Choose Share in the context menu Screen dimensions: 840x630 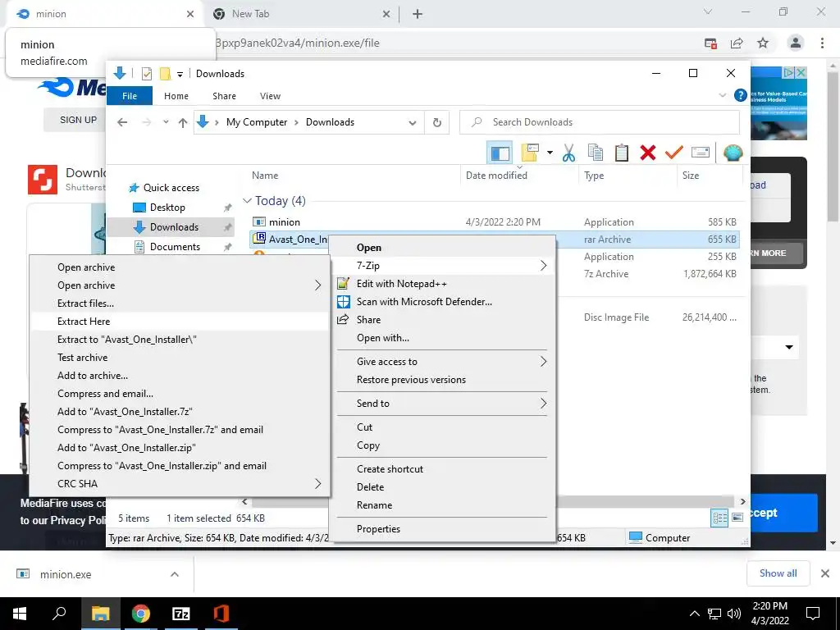click(442, 320)
